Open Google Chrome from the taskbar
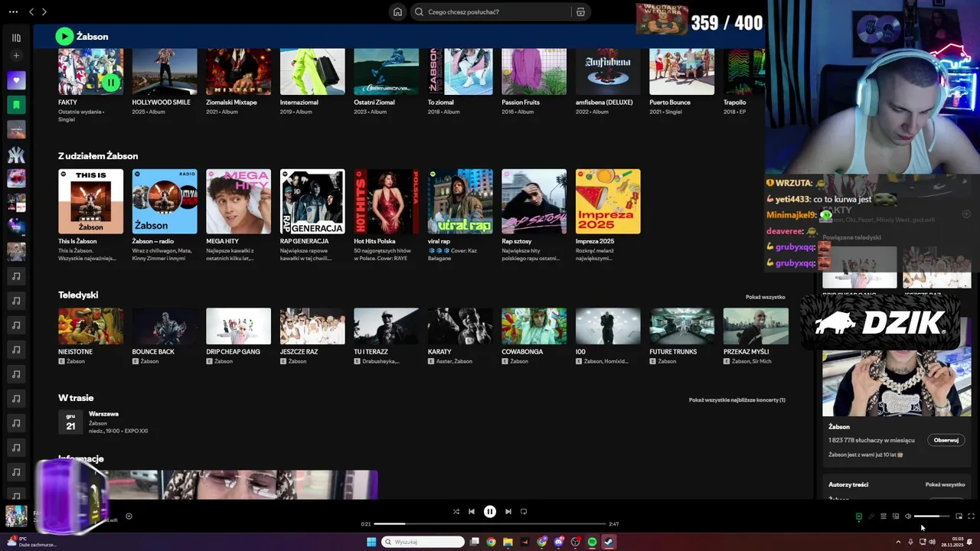 (x=491, y=542)
